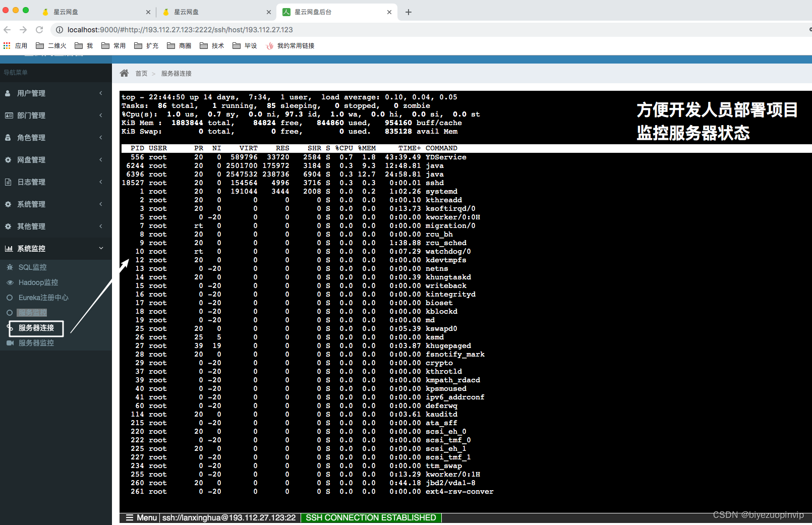Select the 星云网盘后台 browser tab
This screenshot has height=525, width=812.
(x=337, y=12)
